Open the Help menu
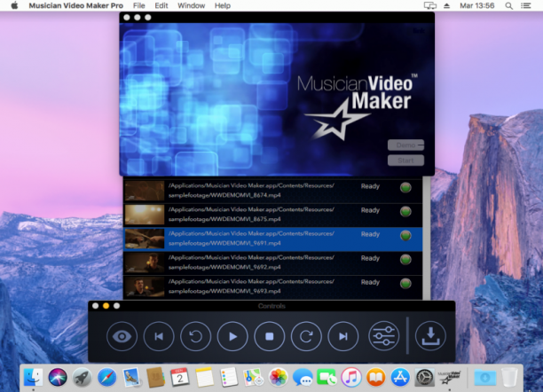 tap(223, 5)
